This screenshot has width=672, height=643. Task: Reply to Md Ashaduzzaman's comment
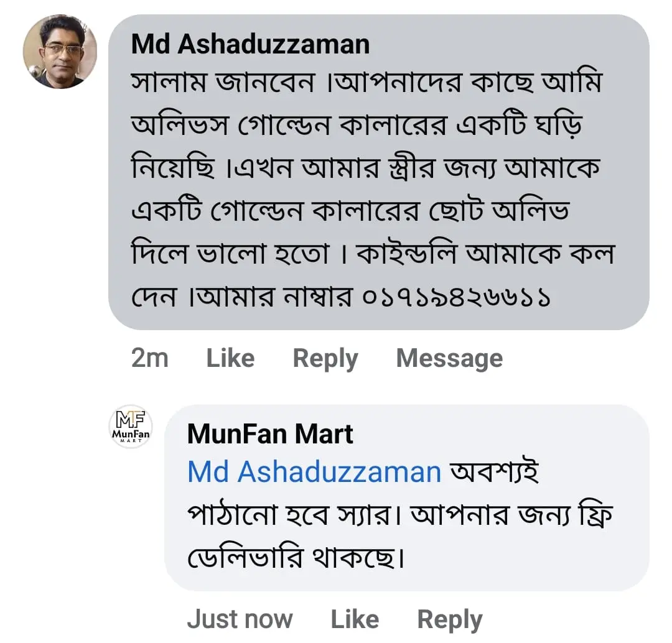click(325, 358)
